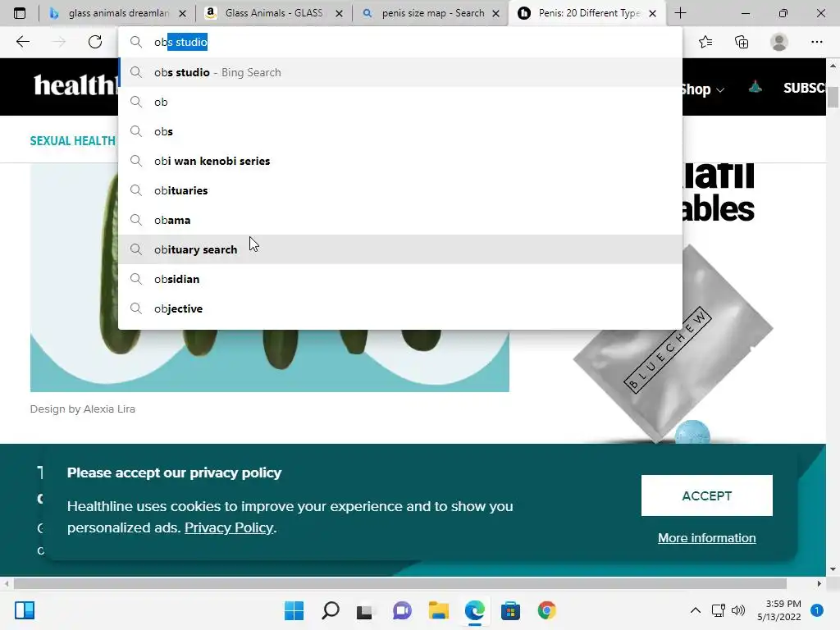The image size is (840, 630).
Task: Open Settings and more ellipsis menu
Action: [816, 42]
